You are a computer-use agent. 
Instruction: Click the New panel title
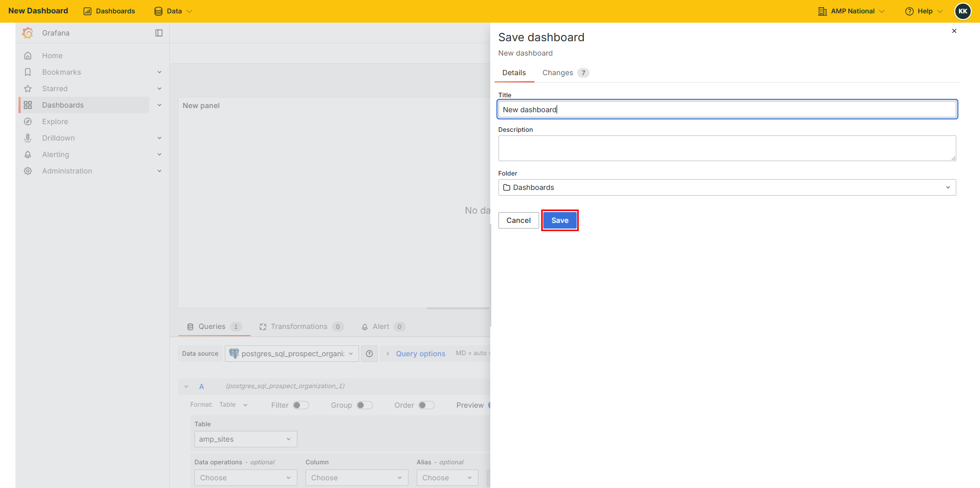pos(201,106)
